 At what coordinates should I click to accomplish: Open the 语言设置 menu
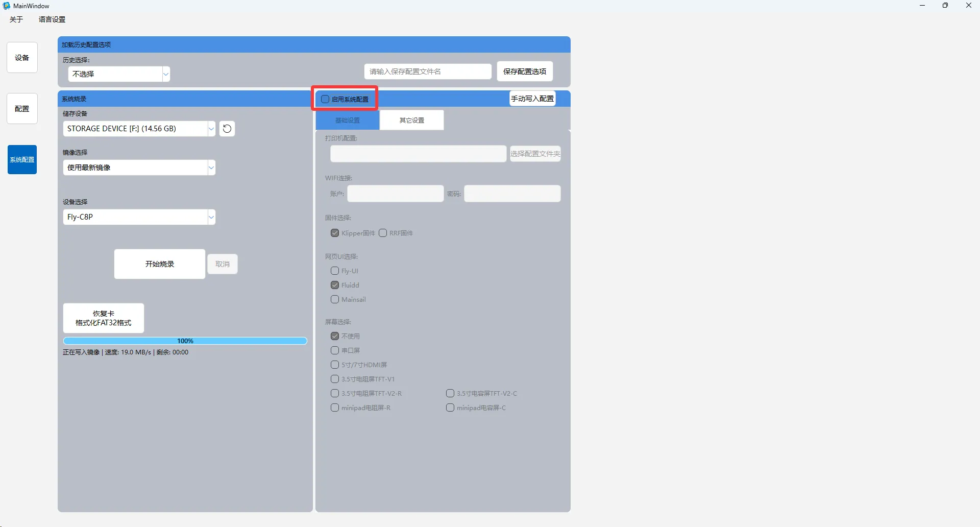coord(52,19)
